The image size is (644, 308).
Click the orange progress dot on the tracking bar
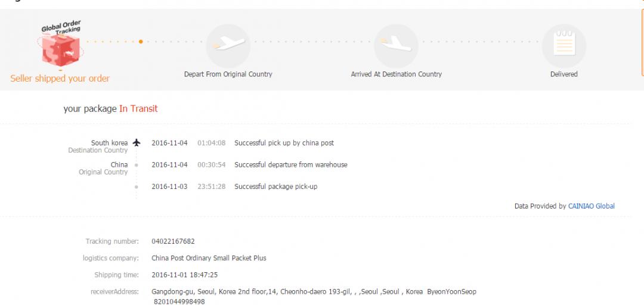click(141, 42)
